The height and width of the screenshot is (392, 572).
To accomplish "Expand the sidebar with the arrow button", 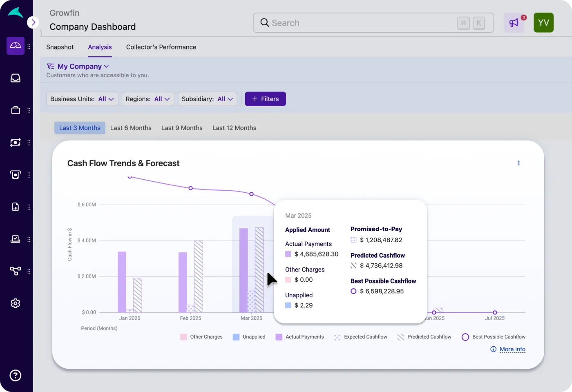I will click(33, 22).
